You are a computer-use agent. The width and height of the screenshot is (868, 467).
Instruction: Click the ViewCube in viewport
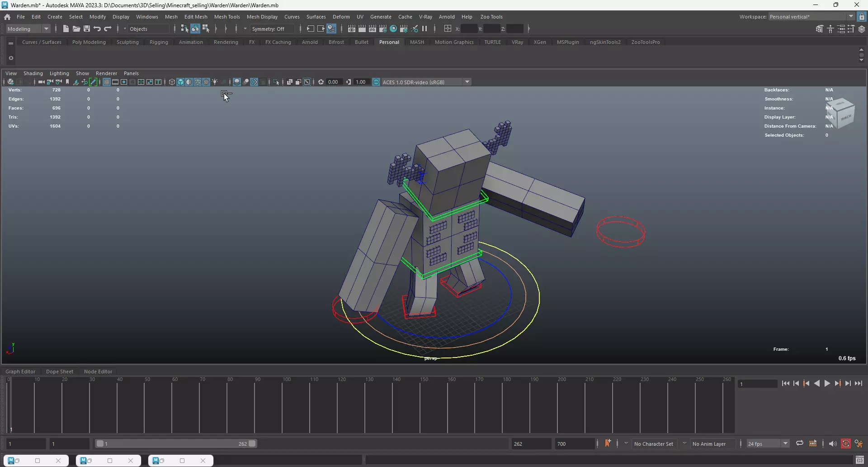pos(841,113)
